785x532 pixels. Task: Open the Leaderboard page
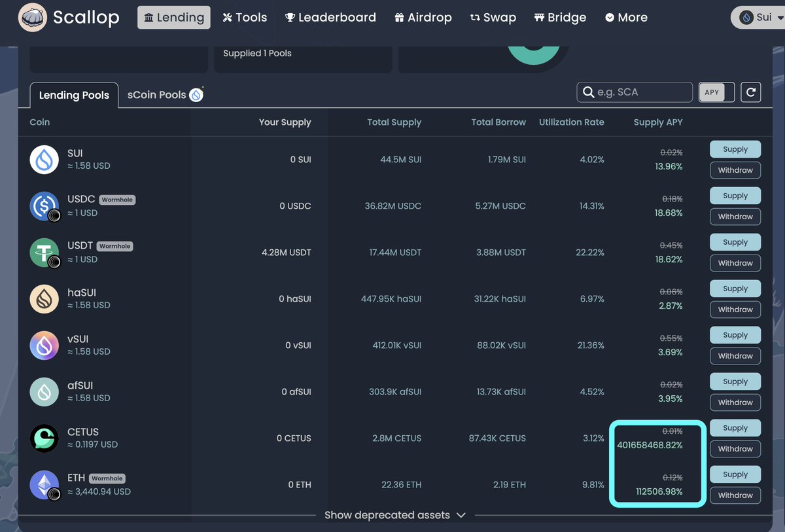[330, 18]
